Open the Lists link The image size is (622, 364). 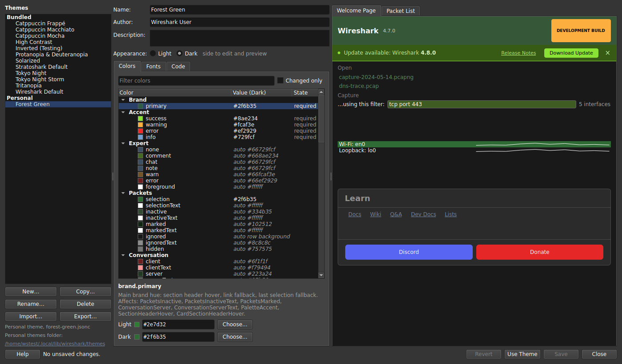[451, 214]
